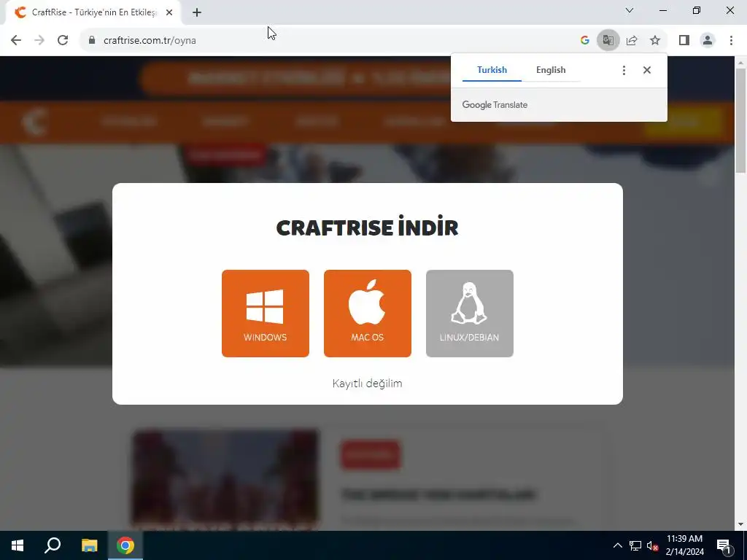747x560 pixels.
Task: Open the Chrome profile menu
Action: coord(708,40)
